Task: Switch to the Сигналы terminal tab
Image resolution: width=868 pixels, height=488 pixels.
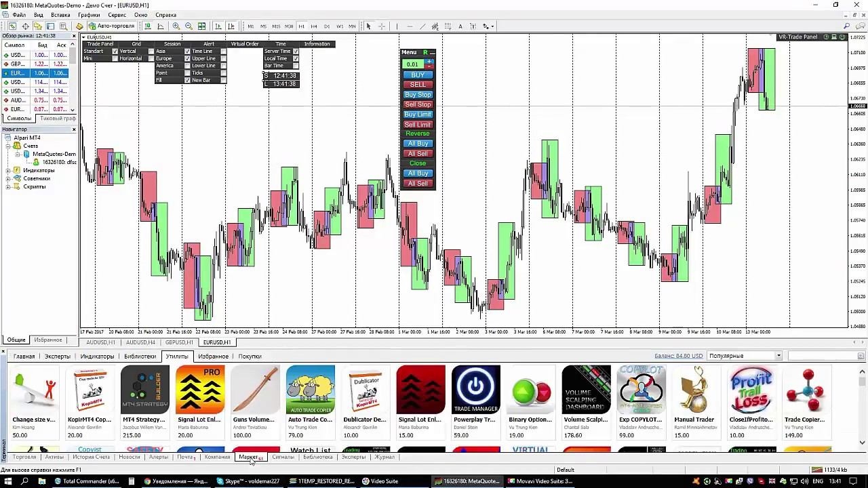Action: pos(283,457)
